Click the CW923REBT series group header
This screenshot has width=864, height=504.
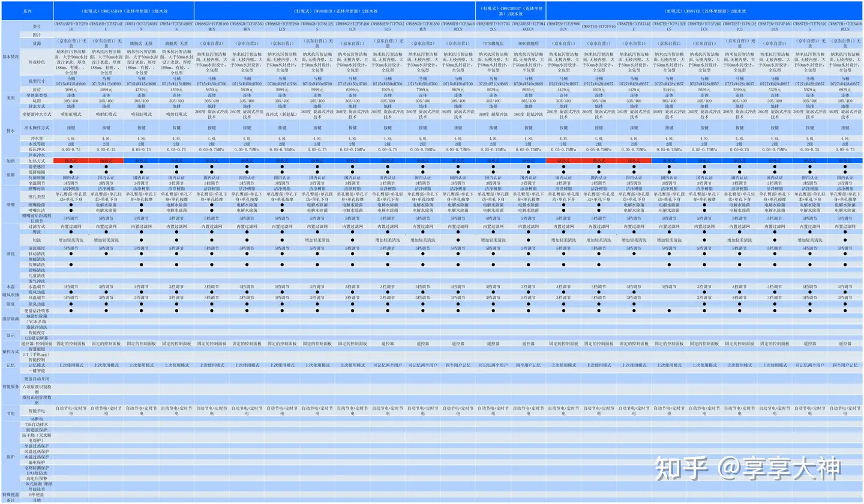(x=511, y=11)
